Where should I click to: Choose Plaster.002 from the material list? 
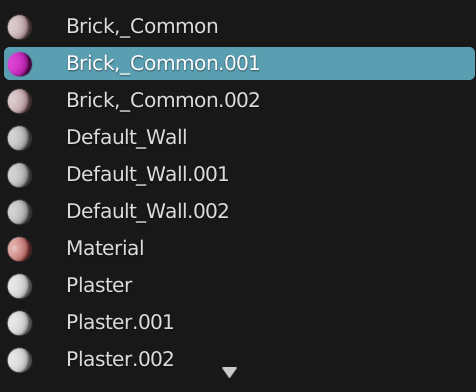pos(239,360)
